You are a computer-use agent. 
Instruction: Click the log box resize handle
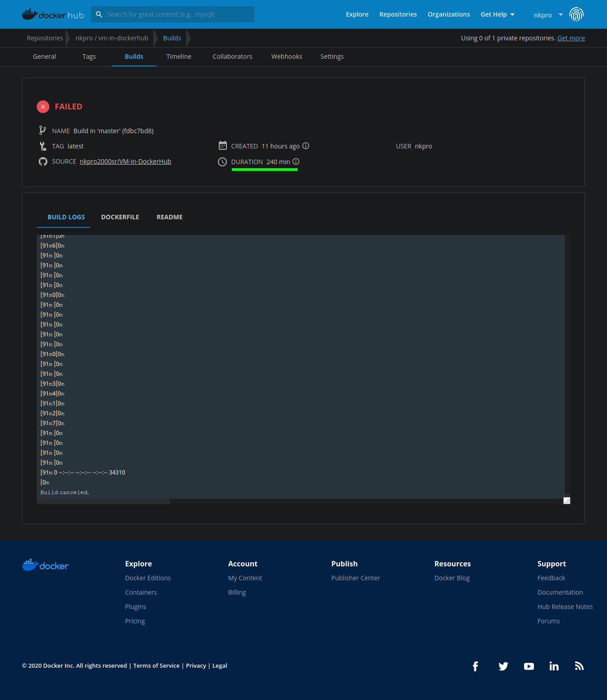pos(567,500)
